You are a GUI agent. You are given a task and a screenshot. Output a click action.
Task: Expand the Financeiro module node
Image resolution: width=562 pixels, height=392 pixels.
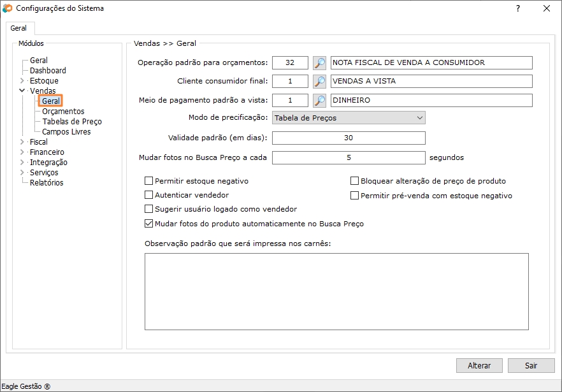pos(22,152)
